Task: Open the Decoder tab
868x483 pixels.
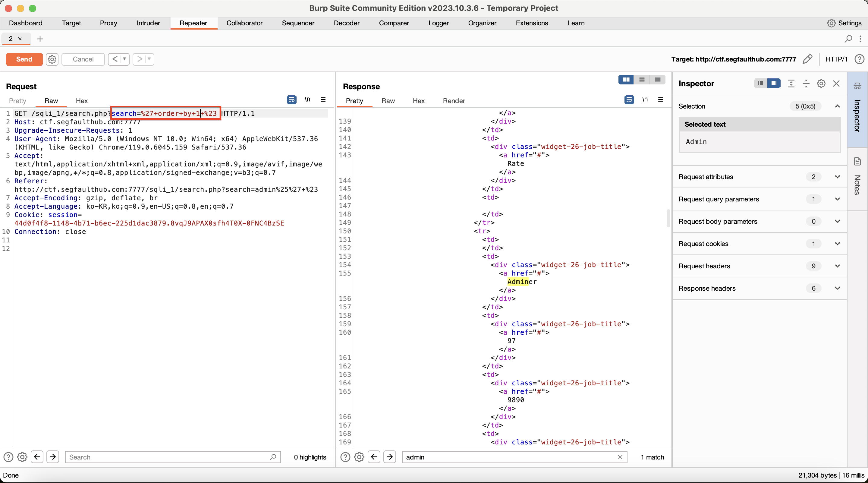Action: coord(347,23)
